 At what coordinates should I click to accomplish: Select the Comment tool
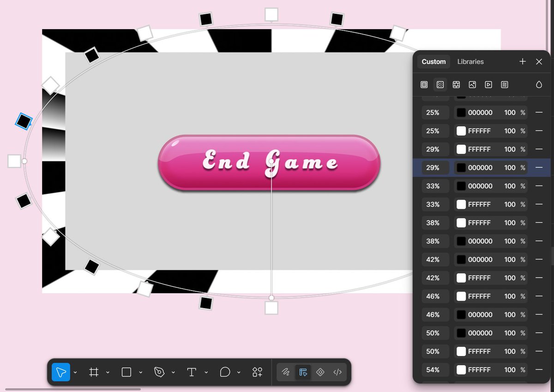[225, 372]
